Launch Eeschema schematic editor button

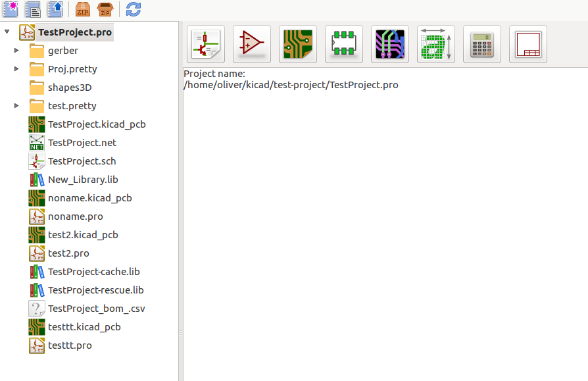(x=206, y=44)
